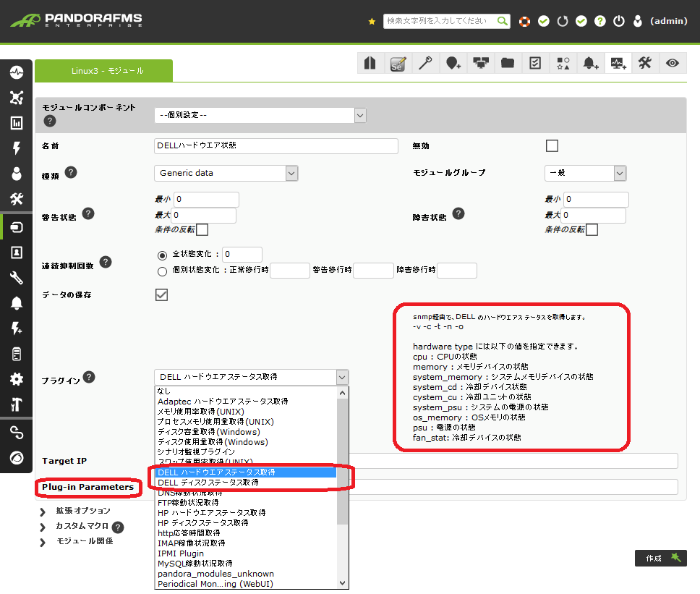
Task: Choose IPMI Plugin from the list
Action: (x=246, y=553)
